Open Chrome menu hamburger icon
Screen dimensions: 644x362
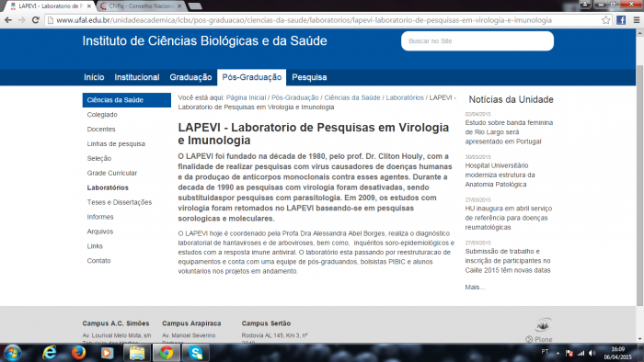coord(637,20)
